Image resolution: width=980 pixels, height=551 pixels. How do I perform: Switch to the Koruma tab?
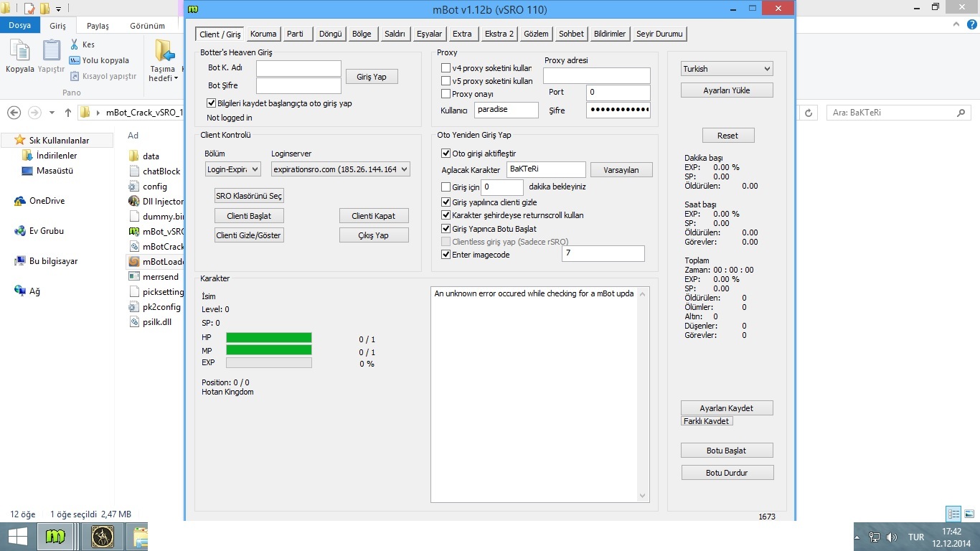pos(263,34)
